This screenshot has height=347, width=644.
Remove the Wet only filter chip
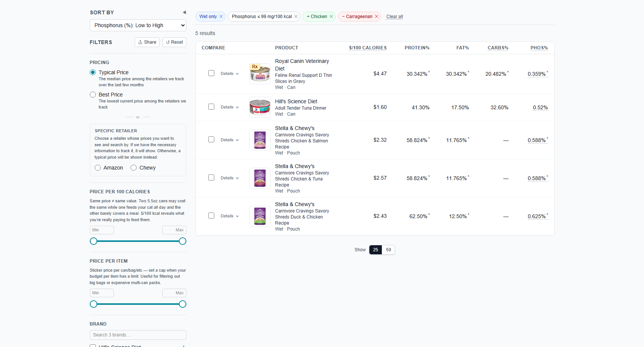coord(221,17)
